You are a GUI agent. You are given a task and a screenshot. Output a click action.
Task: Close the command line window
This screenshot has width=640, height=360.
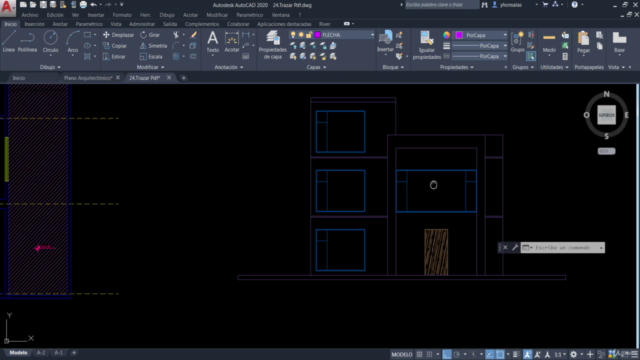click(x=505, y=247)
